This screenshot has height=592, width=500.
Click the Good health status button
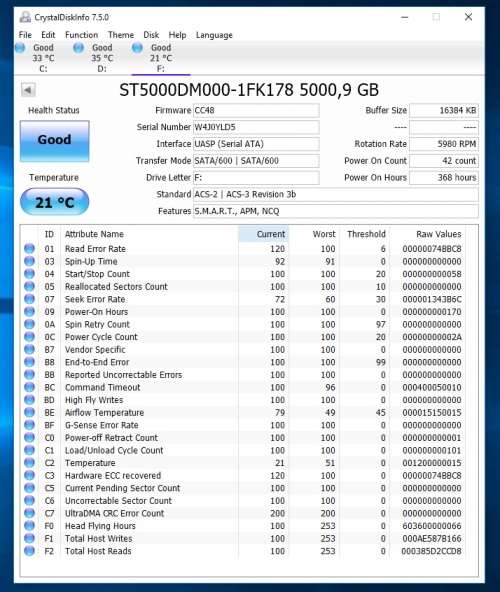coord(55,141)
